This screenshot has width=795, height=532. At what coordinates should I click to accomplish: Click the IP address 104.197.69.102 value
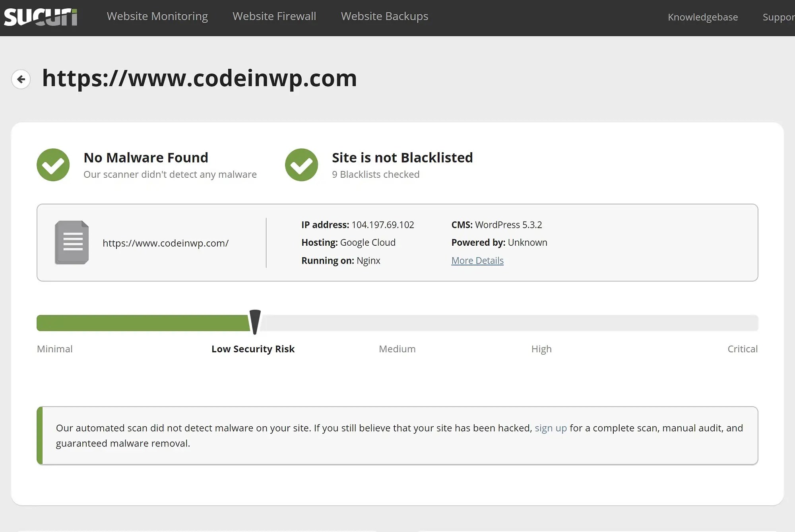(x=382, y=225)
